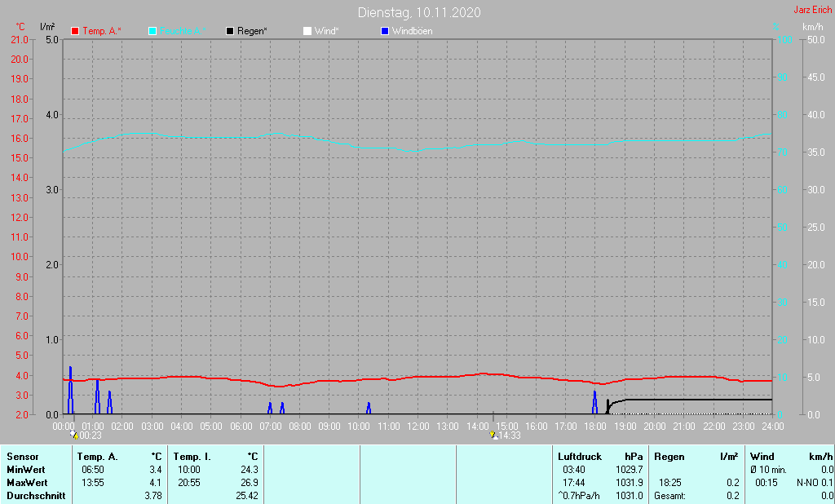Click the minimum pressure value '1029.7'
835x504 pixels.
(630, 470)
